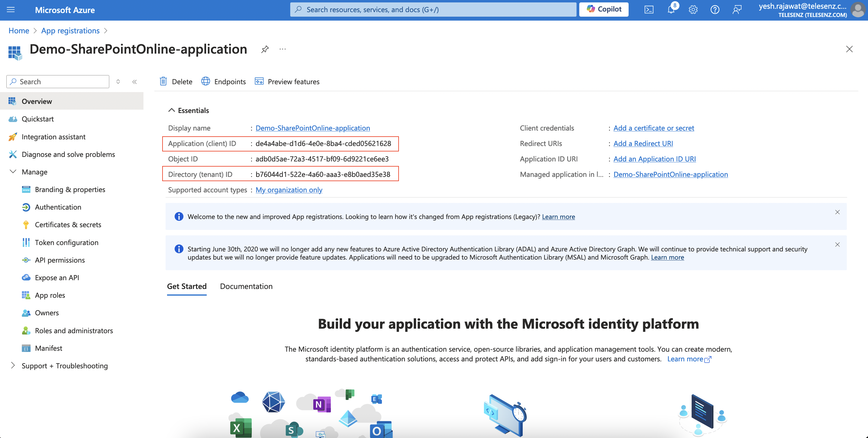Click Add an Application ID URI
The width and height of the screenshot is (868, 438).
click(x=654, y=159)
